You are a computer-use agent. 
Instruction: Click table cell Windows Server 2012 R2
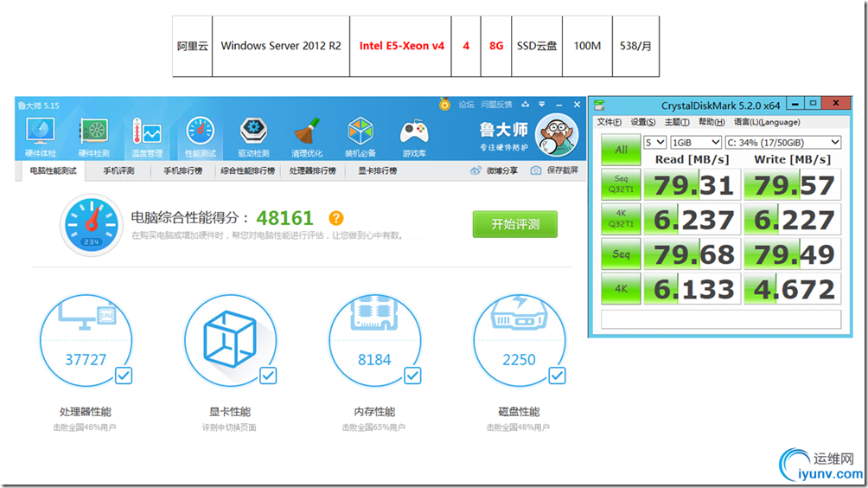(281, 46)
